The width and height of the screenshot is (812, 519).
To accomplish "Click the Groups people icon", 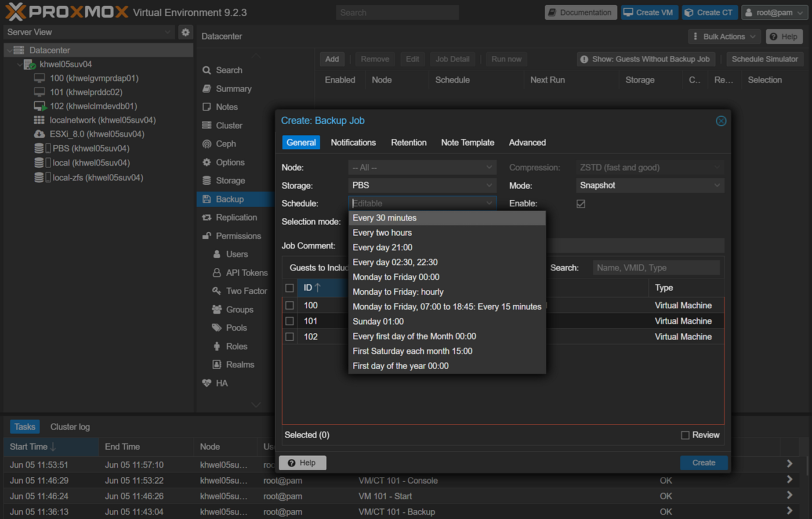I will (x=217, y=309).
